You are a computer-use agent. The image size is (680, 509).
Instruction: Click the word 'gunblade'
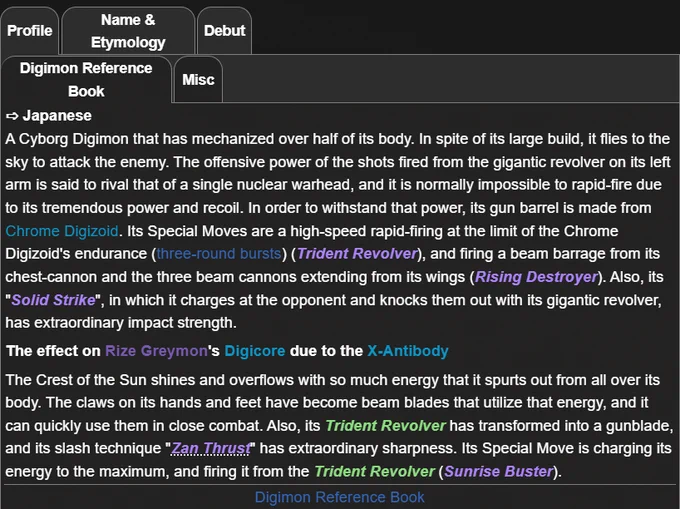click(637, 426)
